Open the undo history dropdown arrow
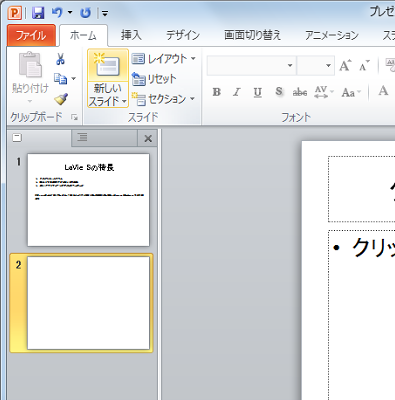This screenshot has height=400, width=395. [70, 13]
